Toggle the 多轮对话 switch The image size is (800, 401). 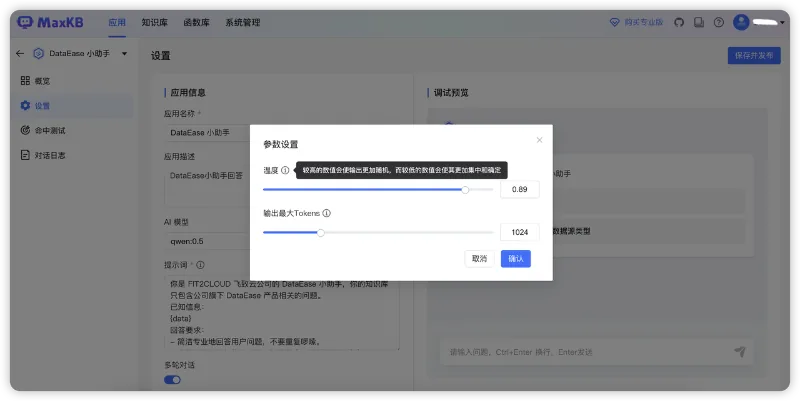click(x=172, y=380)
